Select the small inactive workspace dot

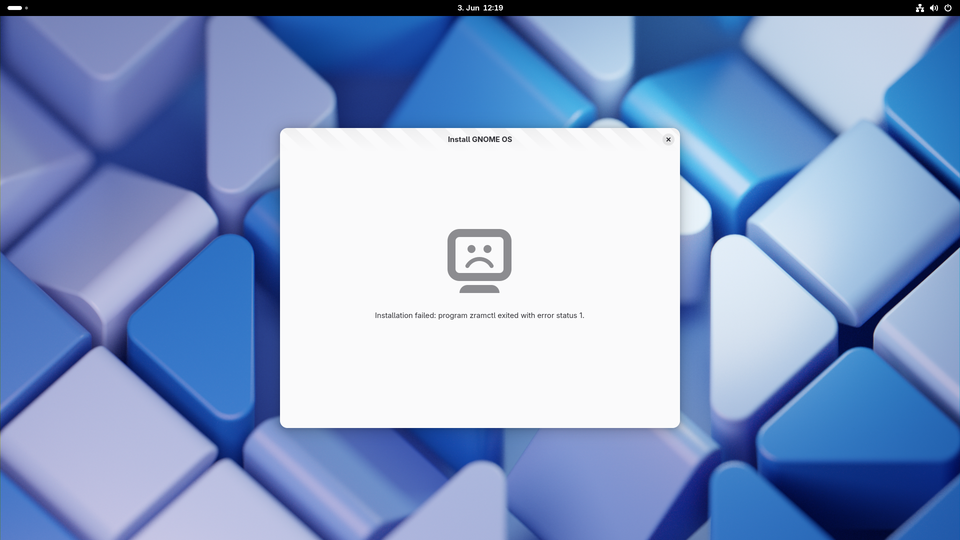coord(26,8)
